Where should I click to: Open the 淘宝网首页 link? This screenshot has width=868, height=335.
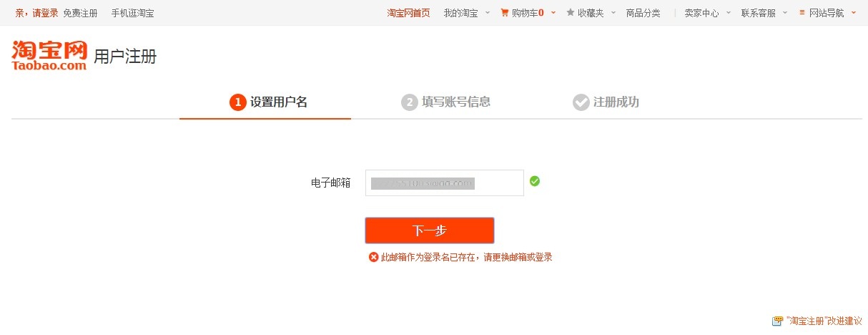click(408, 13)
